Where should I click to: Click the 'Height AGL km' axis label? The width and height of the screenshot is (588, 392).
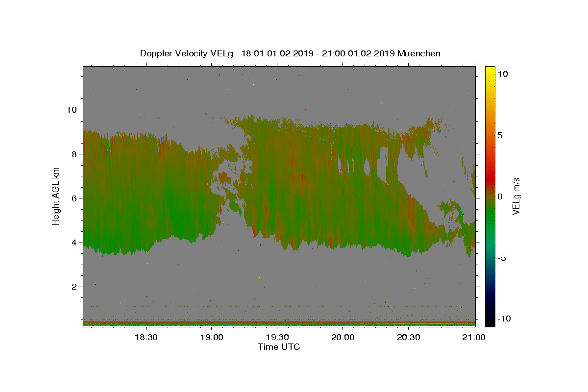[56, 196]
